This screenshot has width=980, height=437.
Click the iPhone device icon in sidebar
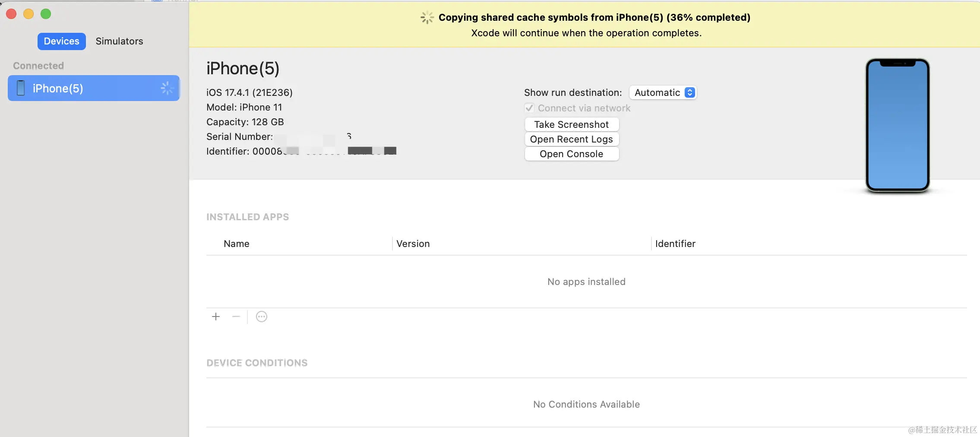tap(21, 88)
